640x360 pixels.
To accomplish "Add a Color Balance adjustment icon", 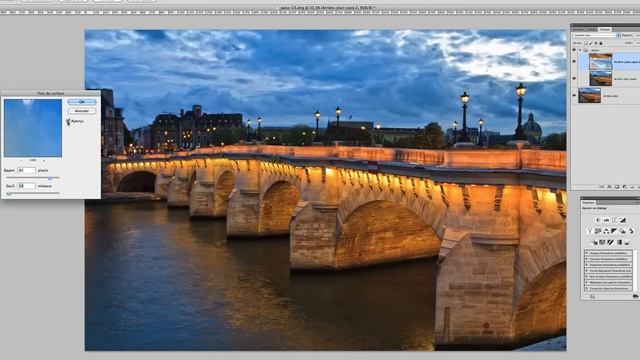I will tap(606, 231).
